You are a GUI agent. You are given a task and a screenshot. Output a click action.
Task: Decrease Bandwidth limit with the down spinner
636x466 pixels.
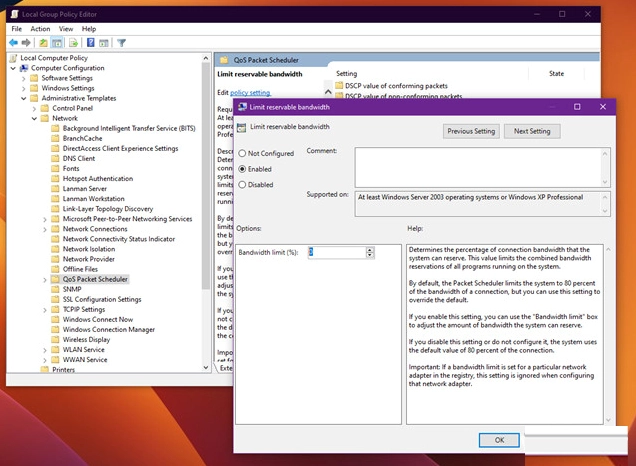[x=370, y=255]
